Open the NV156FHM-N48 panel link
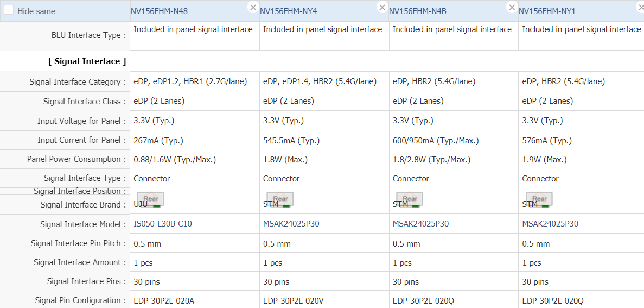This screenshot has height=308, width=644. point(160,11)
